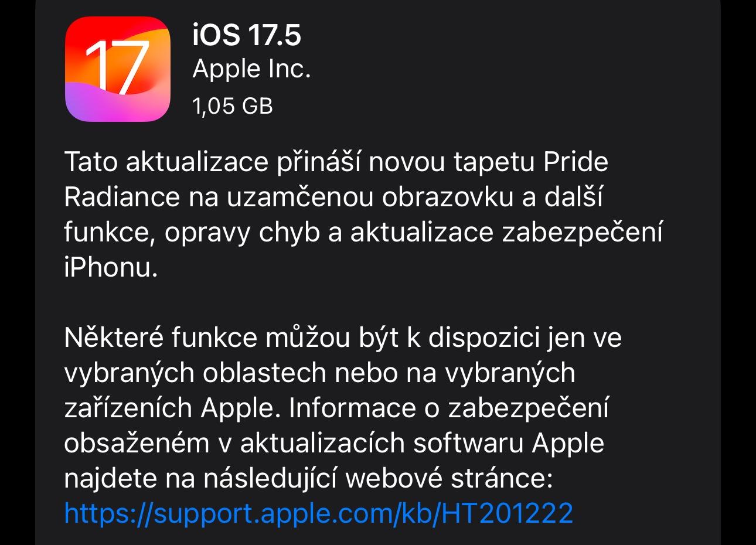Click the text "aktualizace zabezpečení"

(x=507, y=233)
